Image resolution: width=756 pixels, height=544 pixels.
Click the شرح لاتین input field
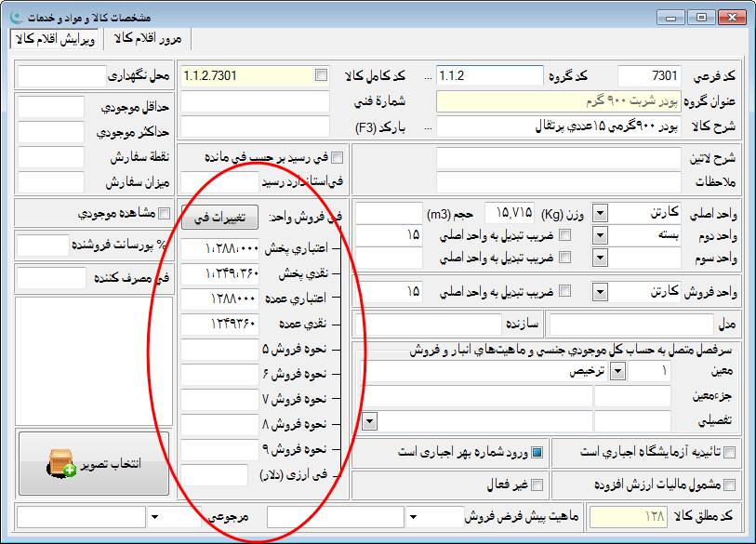(x=558, y=158)
